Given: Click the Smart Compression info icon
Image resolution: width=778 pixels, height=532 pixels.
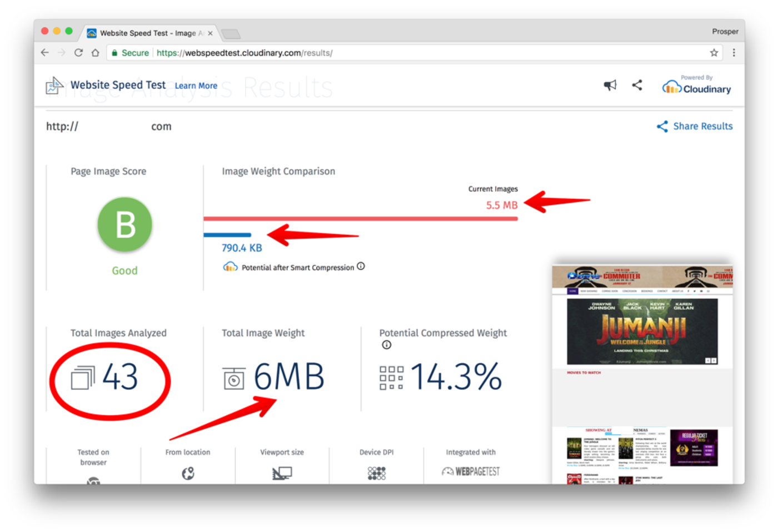Looking at the screenshot, I should (361, 266).
